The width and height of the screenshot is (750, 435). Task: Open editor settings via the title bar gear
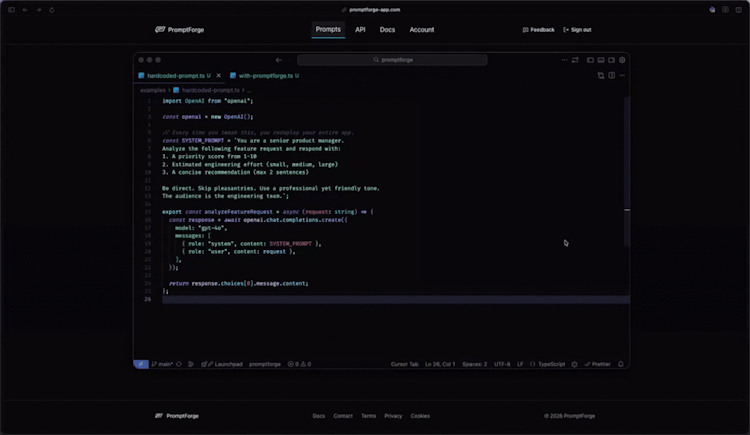pyautogui.click(x=622, y=60)
